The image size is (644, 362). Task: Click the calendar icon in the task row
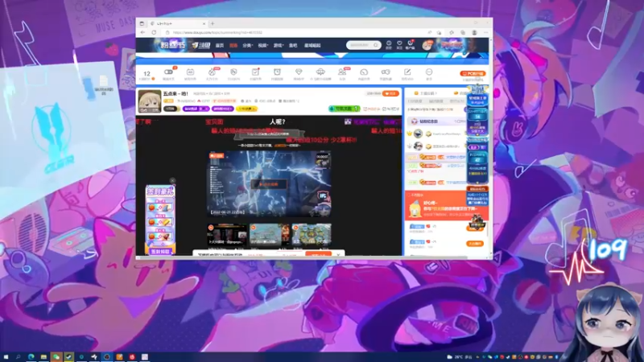tap(190, 73)
